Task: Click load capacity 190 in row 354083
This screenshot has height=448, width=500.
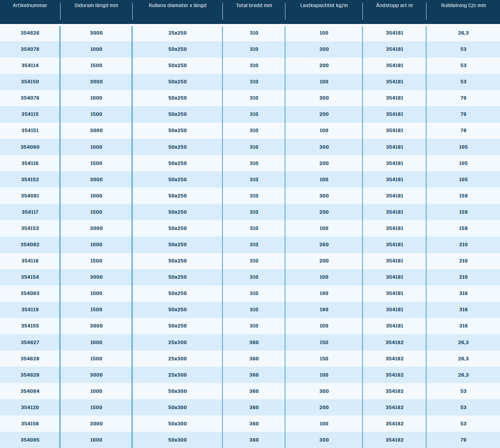Action: 324,293
